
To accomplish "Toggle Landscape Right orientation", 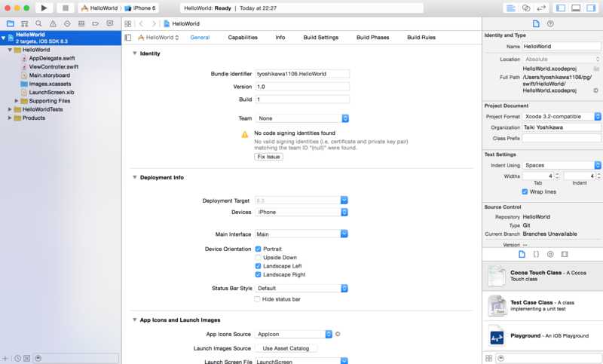I will [x=258, y=274].
